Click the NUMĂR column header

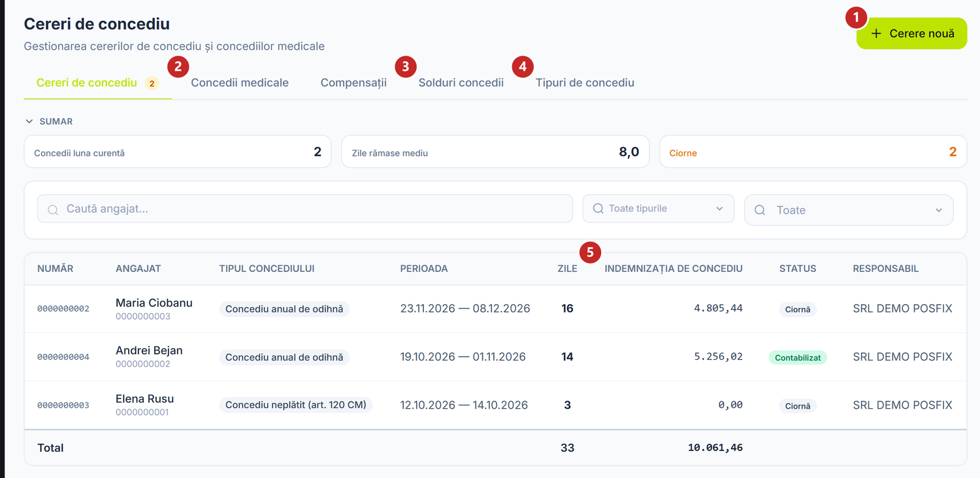tap(56, 269)
